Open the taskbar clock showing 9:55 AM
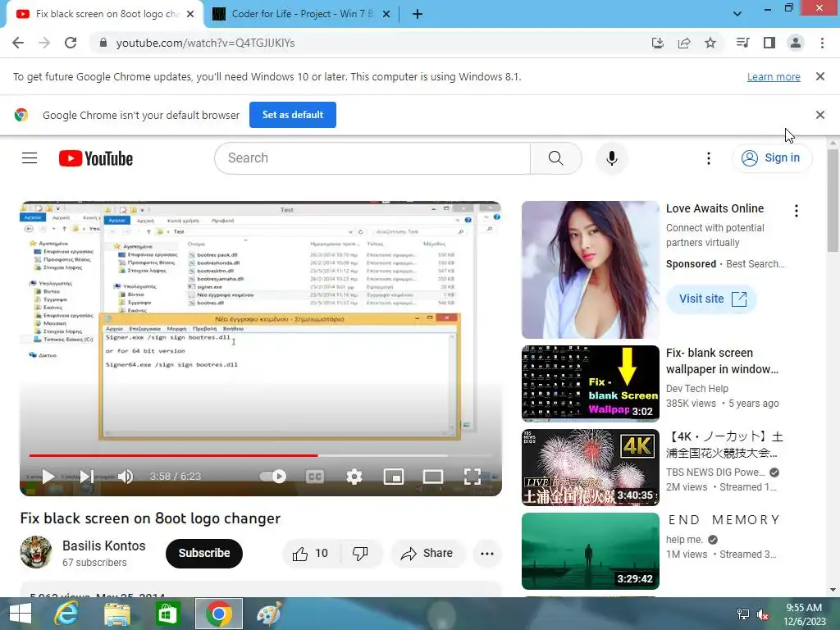 pyautogui.click(x=804, y=614)
